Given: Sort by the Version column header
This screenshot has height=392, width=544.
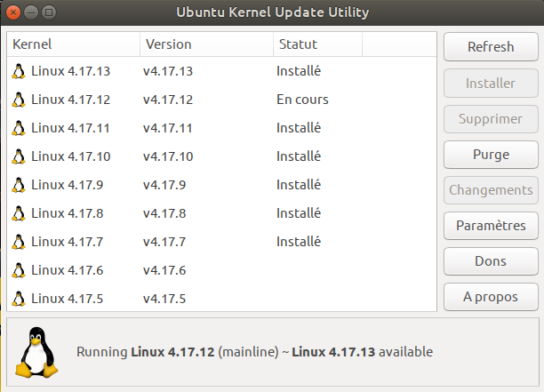Looking at the screenshot, I should click(207, 44).
